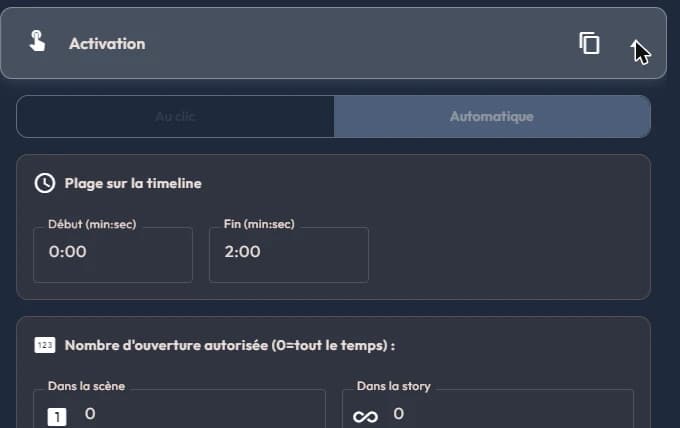Click the Nombre d'ouverture autorisée heading

pyautogui.click(x=230, y=346)
